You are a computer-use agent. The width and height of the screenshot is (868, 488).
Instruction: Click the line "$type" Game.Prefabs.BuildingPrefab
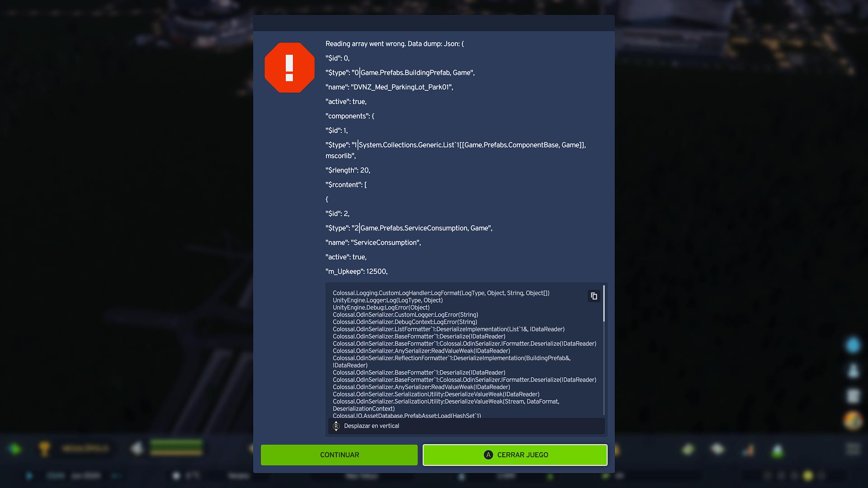[x=400, y=73]
